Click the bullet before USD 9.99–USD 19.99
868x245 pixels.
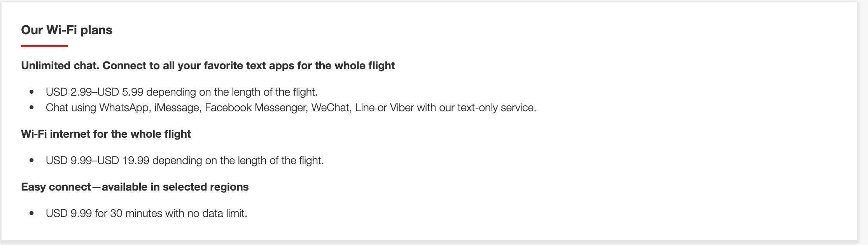click(32, 161)
